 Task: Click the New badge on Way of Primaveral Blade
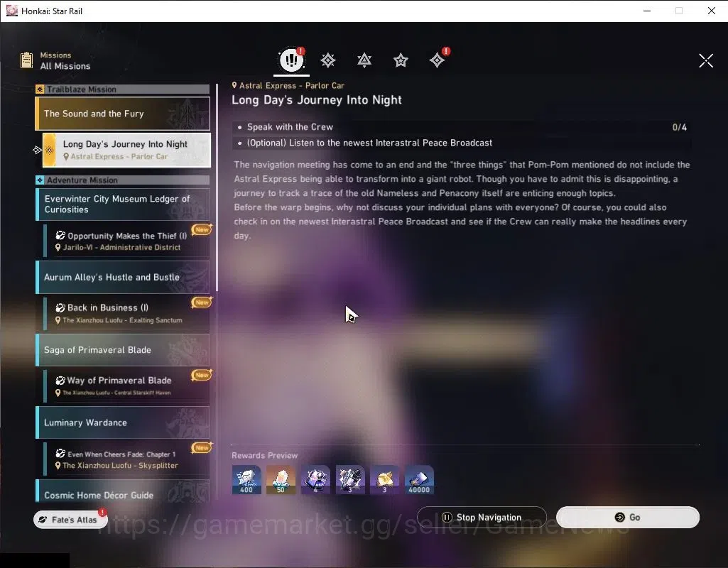pos(202,374)
